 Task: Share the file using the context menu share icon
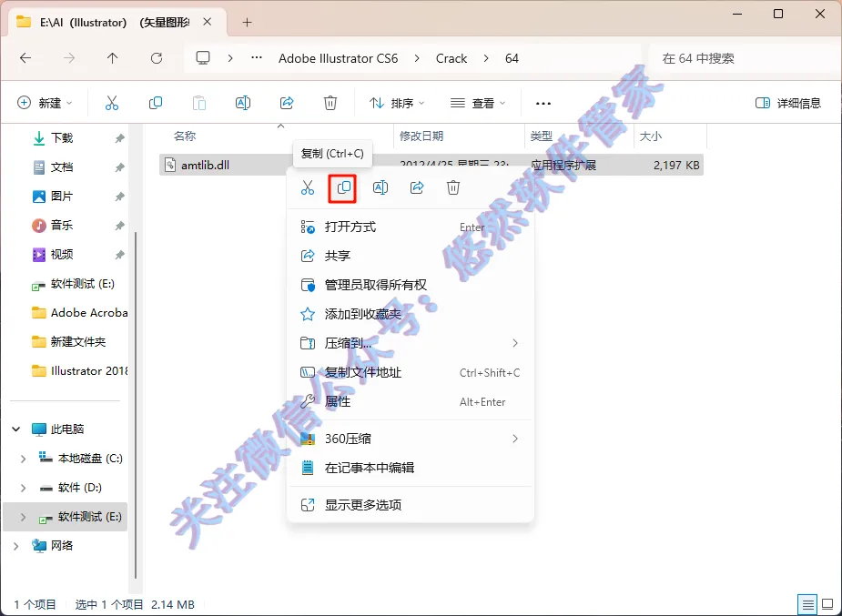(x=417, y=187)
